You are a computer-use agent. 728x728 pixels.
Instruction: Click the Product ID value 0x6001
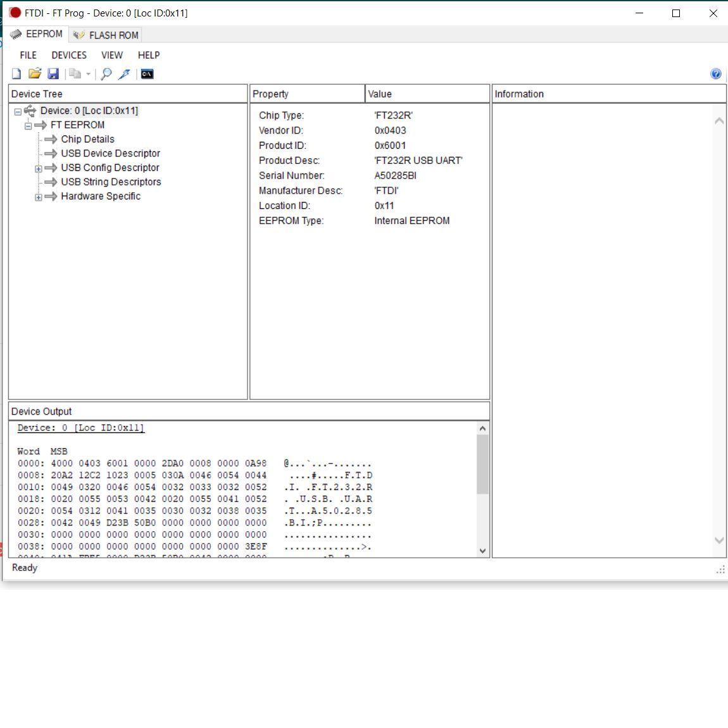[x=390, y=146]
